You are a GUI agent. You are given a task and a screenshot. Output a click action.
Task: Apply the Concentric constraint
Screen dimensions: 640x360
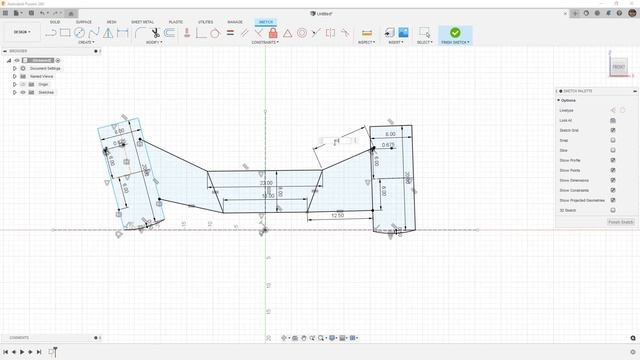click(x=302, y=33)
